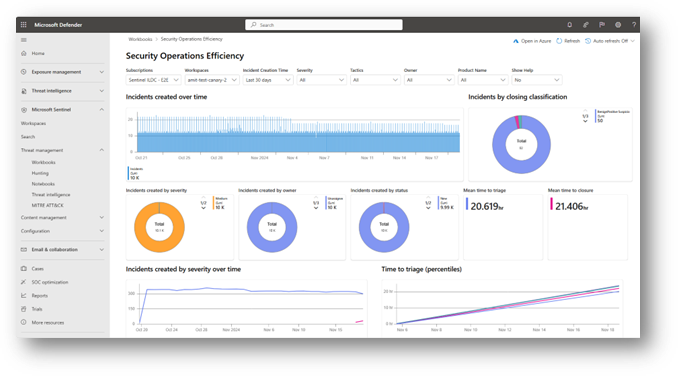Toggle Auto refresh Off setting

[x=610, y=41]
